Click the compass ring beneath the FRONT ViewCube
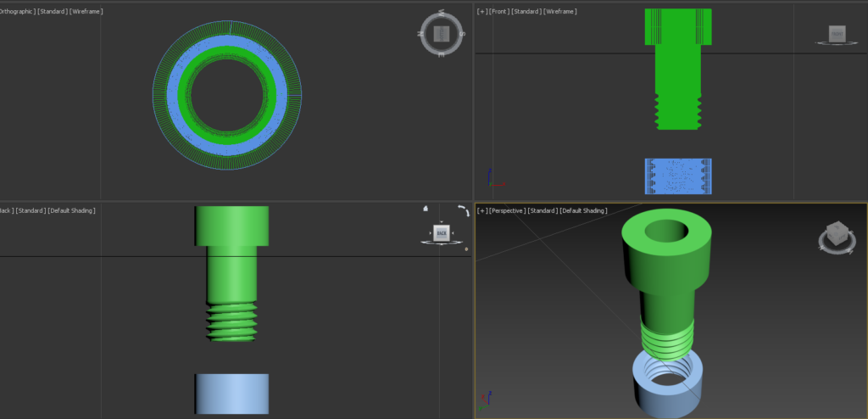This screenshot has width=868, height=419. tap(837, 42)
